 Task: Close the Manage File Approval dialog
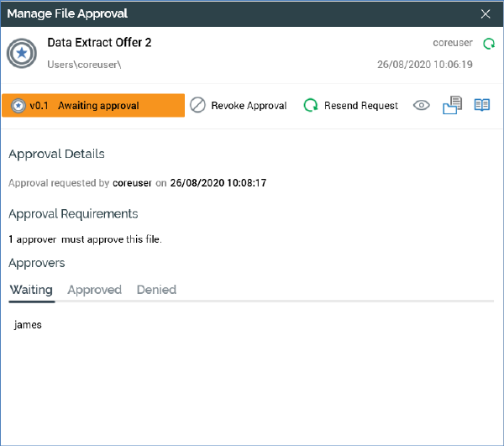coord(486,13)
